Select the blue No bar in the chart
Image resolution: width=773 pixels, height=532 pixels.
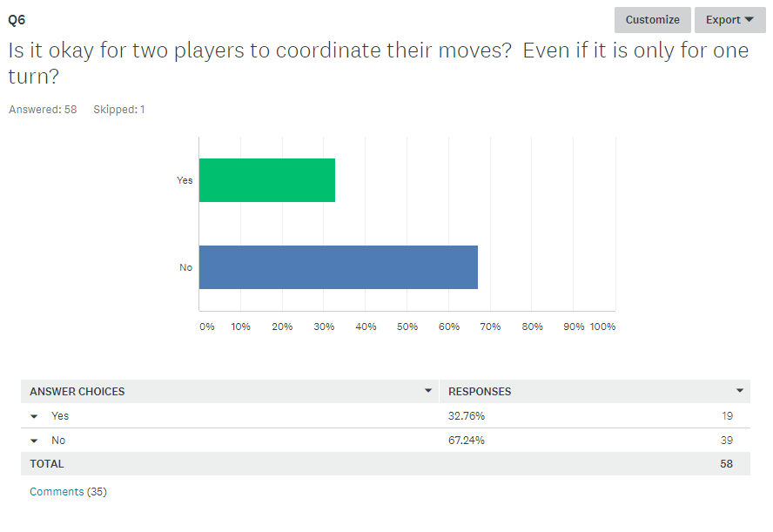[x=338, y=267]
